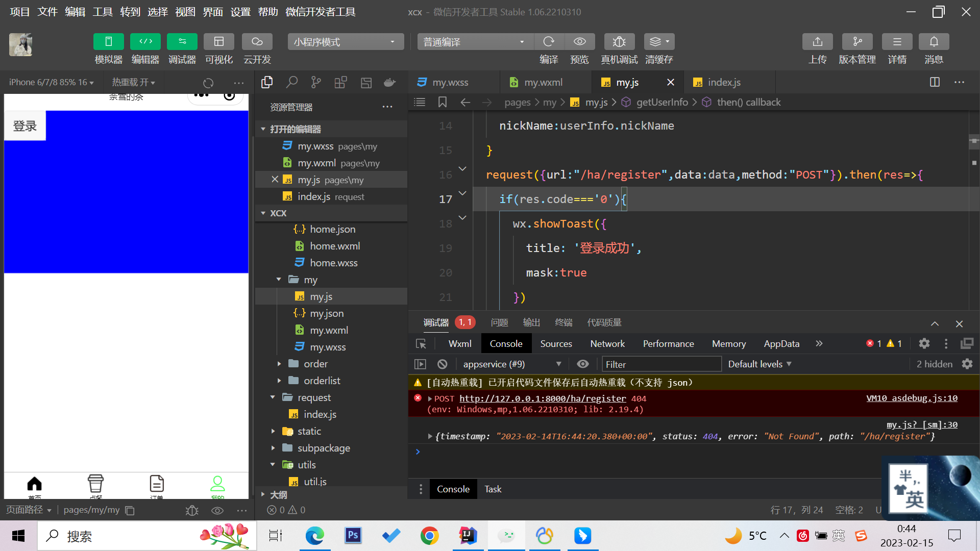Image resolution: width=980 pixels, height=551 pixels.
Task: Click the split editor icon
Action: pos(935,82)
